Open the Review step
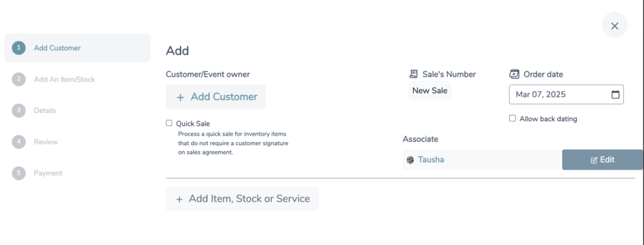644x245 pixels. click(x=45, y=142)
